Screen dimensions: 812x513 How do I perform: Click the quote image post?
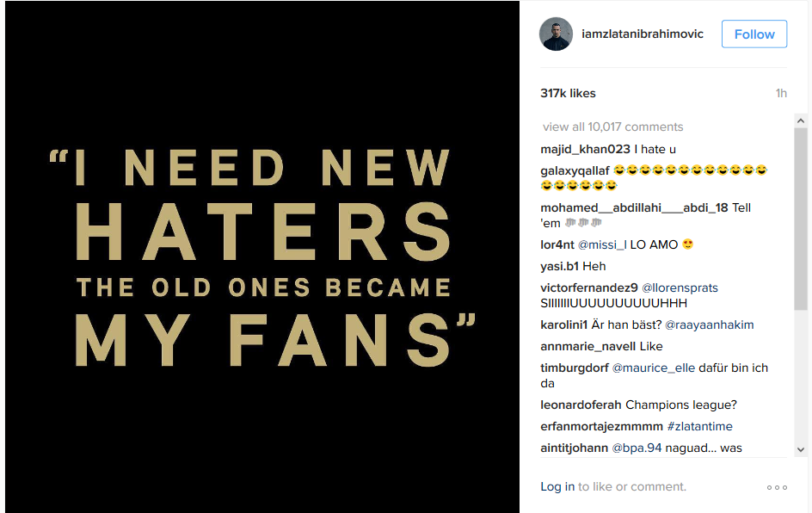point(262,256)
